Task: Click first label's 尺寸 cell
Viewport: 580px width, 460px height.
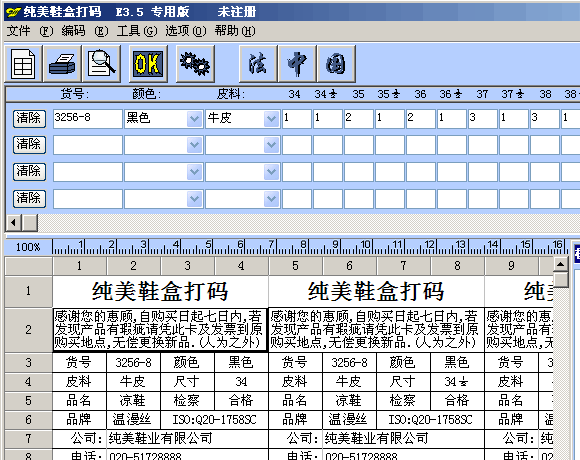Action: coord(187,382)
